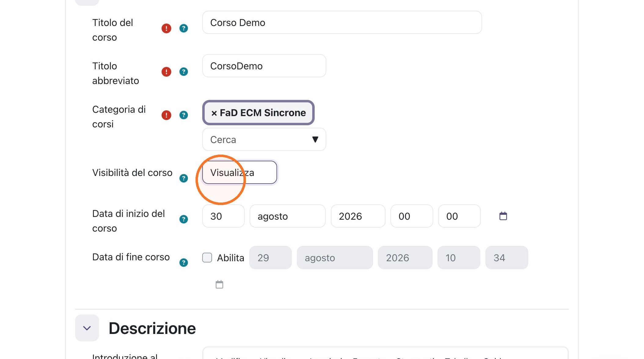
Task: Open help for Titolo del corso
Action: click(183, 28)
